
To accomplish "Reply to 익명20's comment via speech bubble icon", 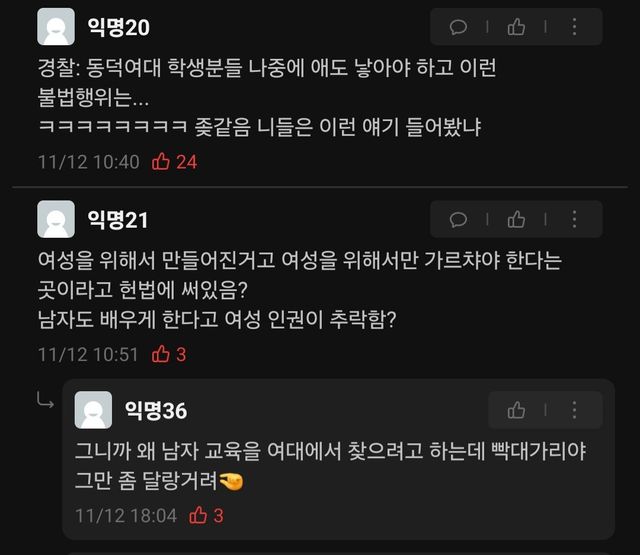I will (458, 27).
